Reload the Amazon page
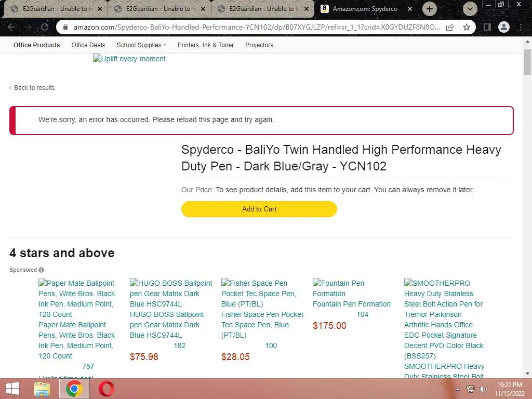Screen dimensions: 532x399 click(45, 27)
